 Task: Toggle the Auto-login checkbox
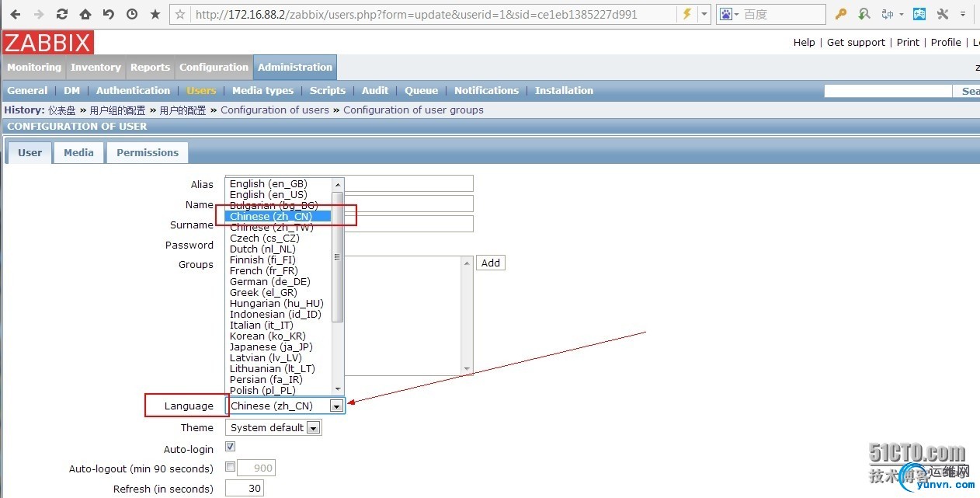click(x=231, y=448)
